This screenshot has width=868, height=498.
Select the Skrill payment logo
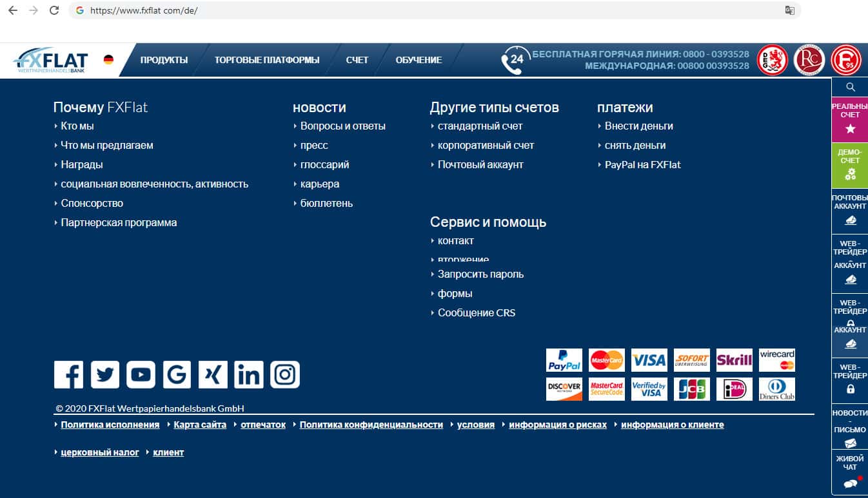tap(735, 360)
